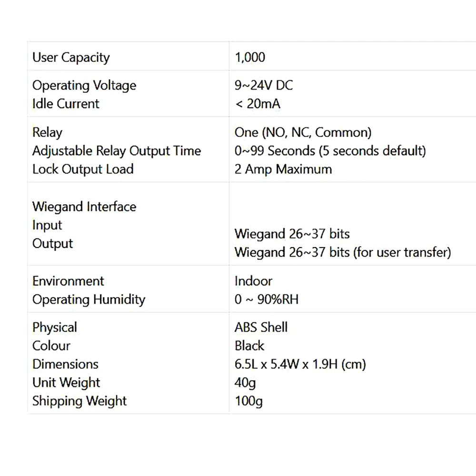Image resolution: width=476 pixels, height=476 pixels.
Task: Select the < 20mA value
Action: tap(258, 104)
